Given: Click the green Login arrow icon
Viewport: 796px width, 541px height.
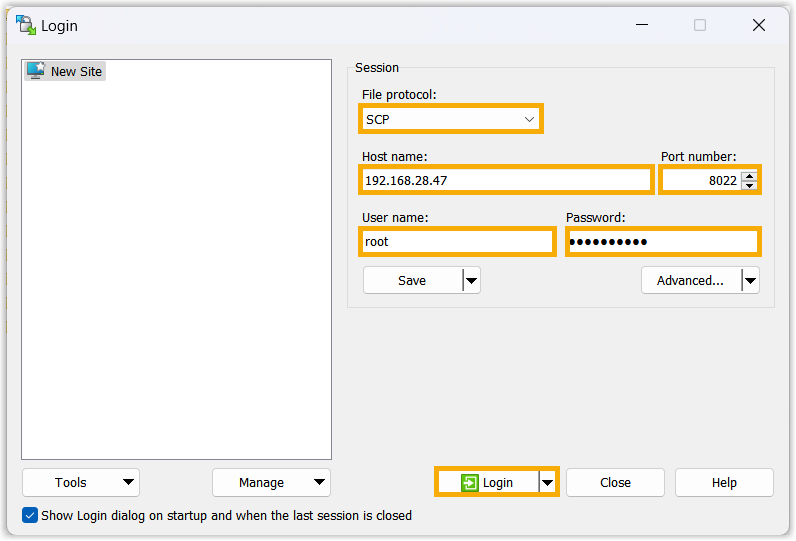Looking at the screenshot, I should click(470, 483).
